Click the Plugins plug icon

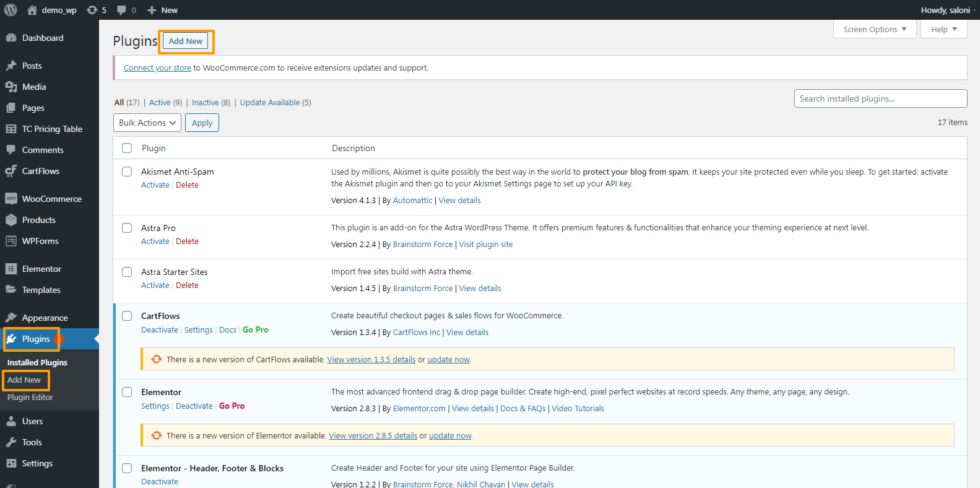click(11, 339)
